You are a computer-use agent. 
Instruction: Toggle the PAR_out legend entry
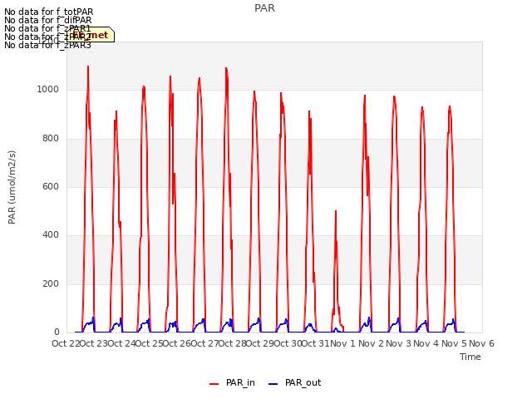(294, 383)
